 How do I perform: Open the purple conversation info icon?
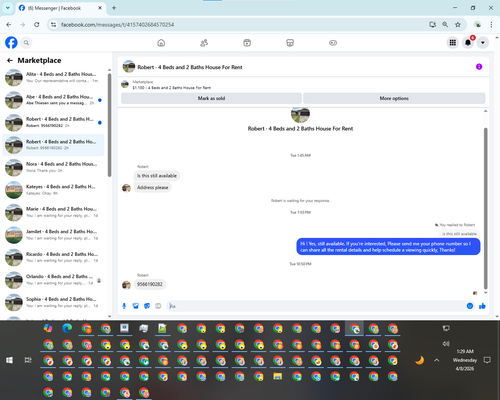[479, 67]
